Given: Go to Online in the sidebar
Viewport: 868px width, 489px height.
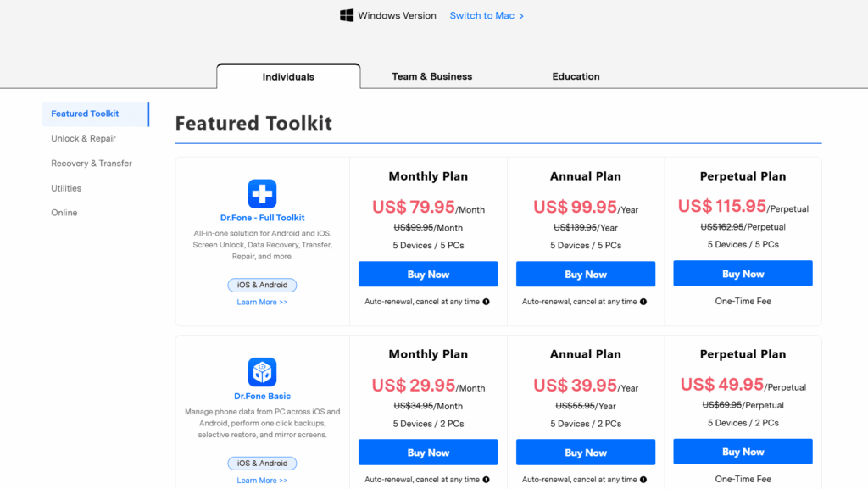Looking at the screenshot, I should (x=64, y=213).
